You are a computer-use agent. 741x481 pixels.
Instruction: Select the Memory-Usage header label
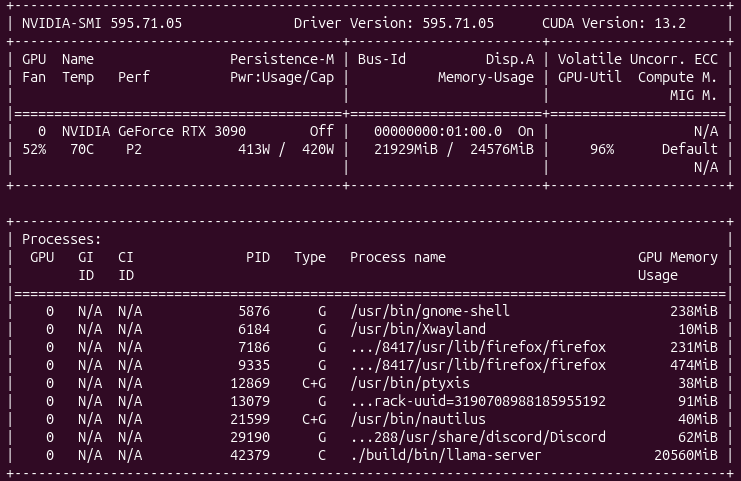(486, 77)
